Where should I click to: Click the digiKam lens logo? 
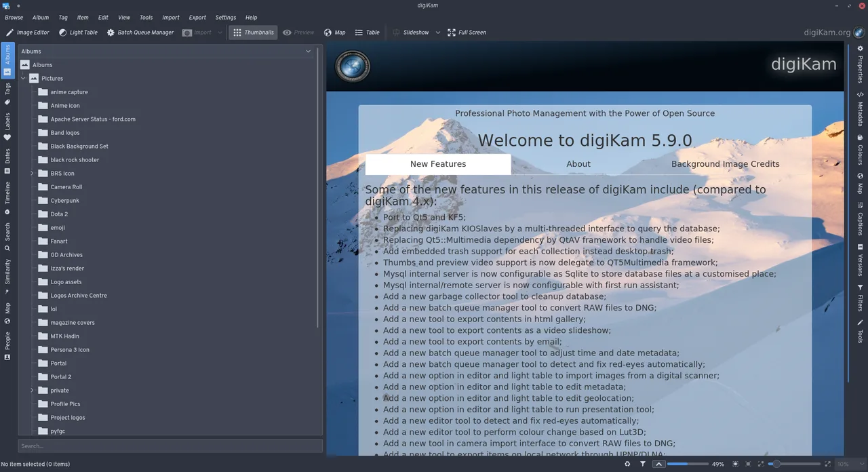coord(352,66)
